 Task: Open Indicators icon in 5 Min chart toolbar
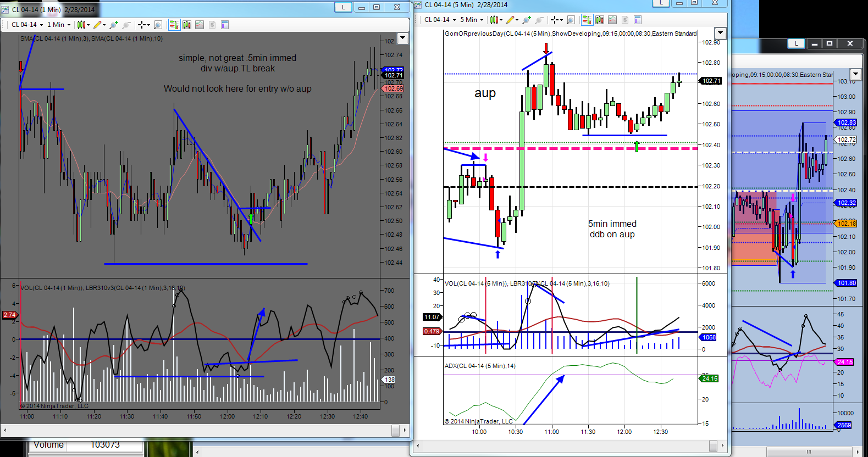612,20
